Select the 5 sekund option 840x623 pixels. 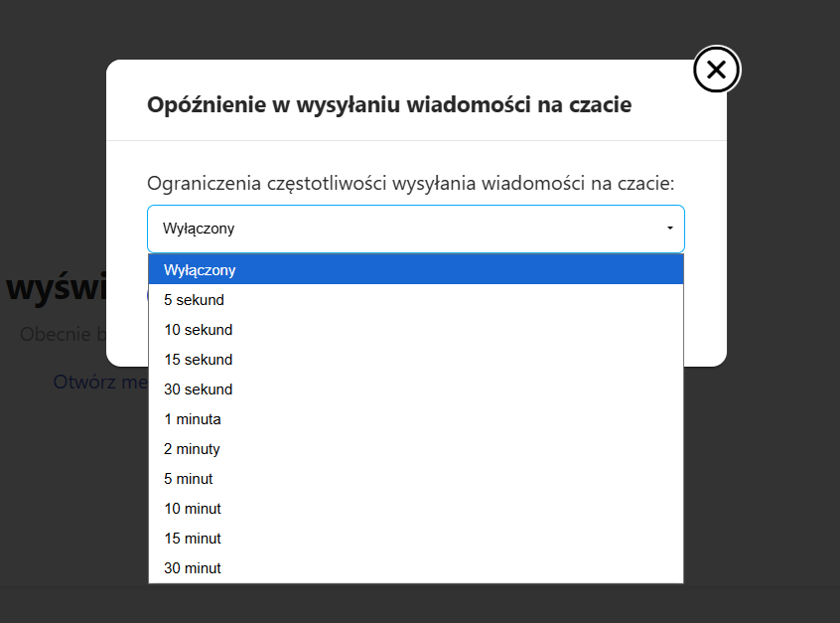tap(416, 300)
